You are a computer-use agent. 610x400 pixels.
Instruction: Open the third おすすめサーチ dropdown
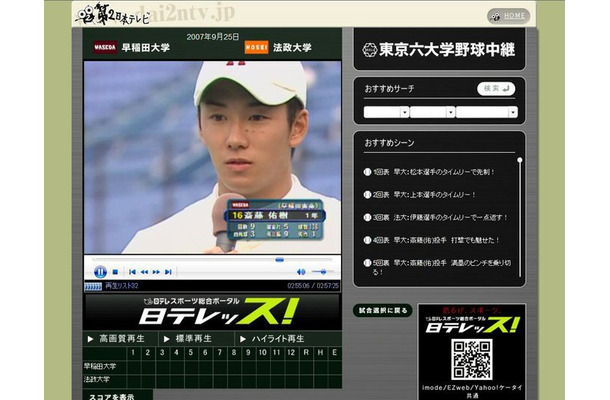pyautogui.click(x=487, y=112)
